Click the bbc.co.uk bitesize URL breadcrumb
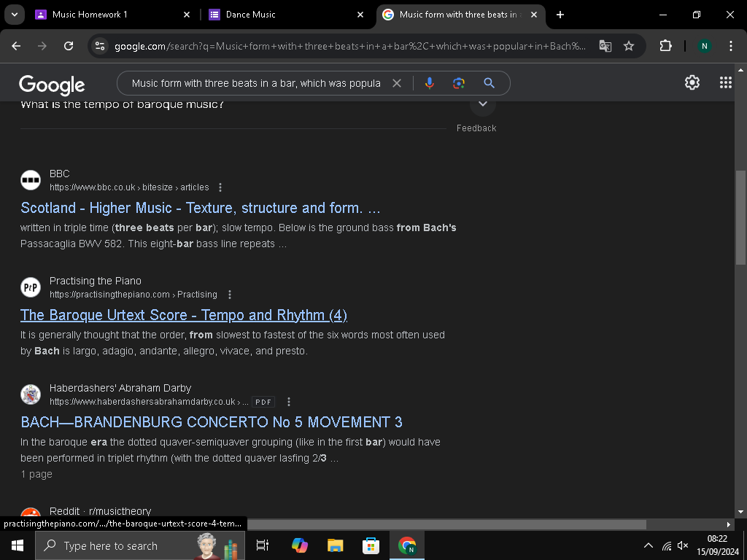This screenshot has width=747, height=560. tap(129, 187)
